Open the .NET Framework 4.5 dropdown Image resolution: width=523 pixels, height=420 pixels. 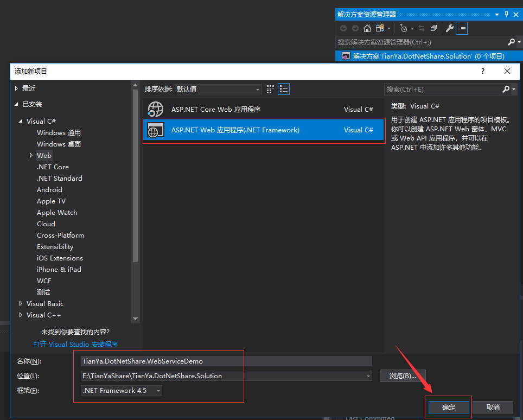point(122,391)
